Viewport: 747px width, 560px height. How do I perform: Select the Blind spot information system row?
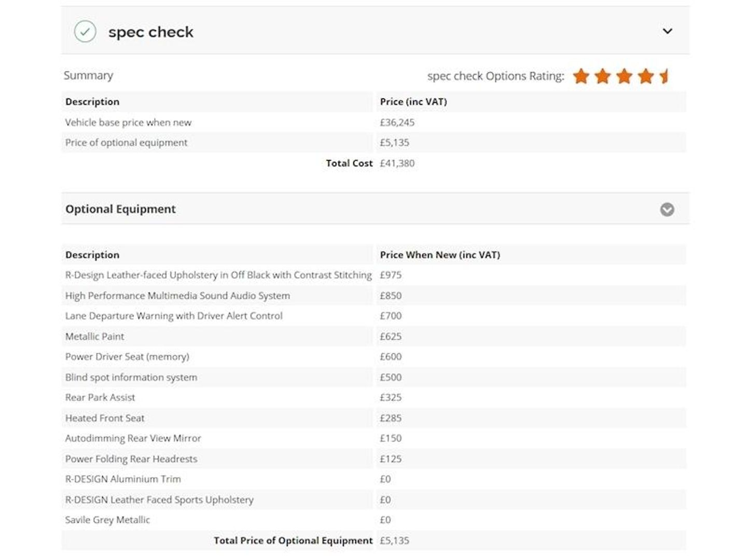374,377
